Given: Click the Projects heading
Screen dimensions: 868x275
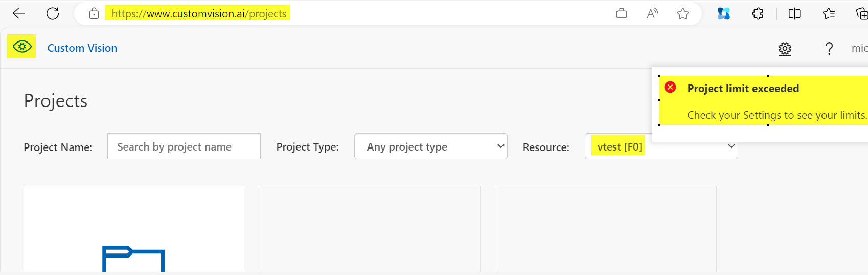Looking at the screenshot, I should [56, 101].
